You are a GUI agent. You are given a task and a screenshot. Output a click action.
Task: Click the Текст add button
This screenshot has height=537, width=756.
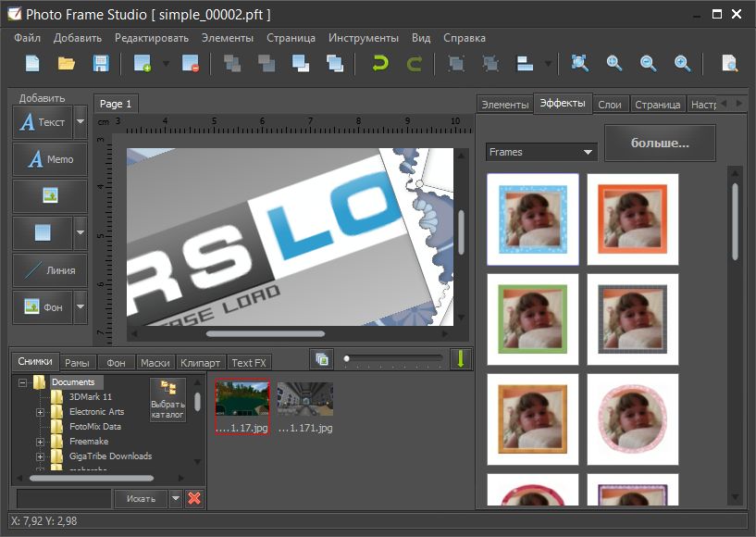43,122
